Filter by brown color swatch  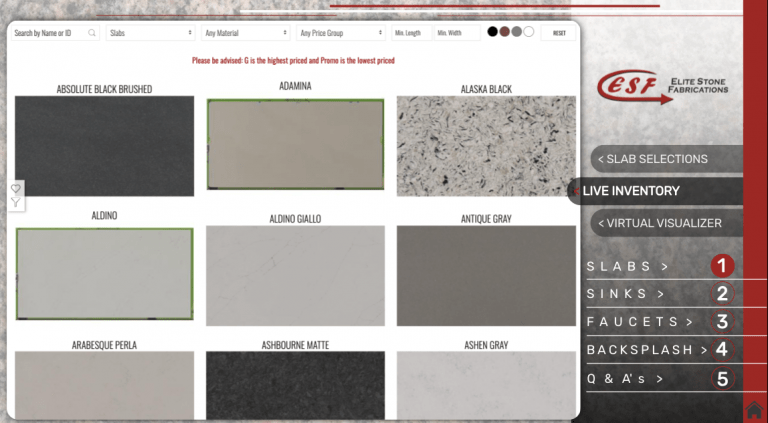pos(504,32)
